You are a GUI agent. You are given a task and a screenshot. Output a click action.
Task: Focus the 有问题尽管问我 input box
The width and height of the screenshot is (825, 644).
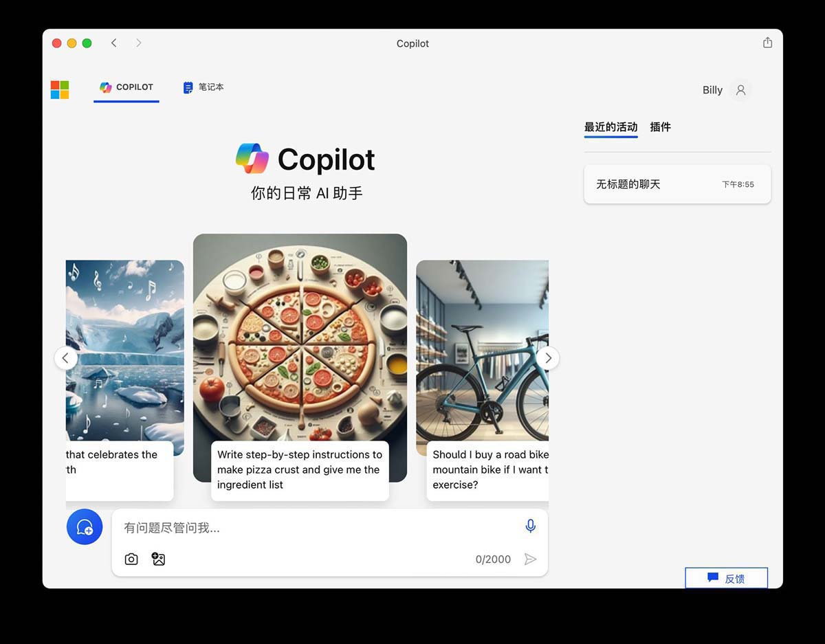316,528
